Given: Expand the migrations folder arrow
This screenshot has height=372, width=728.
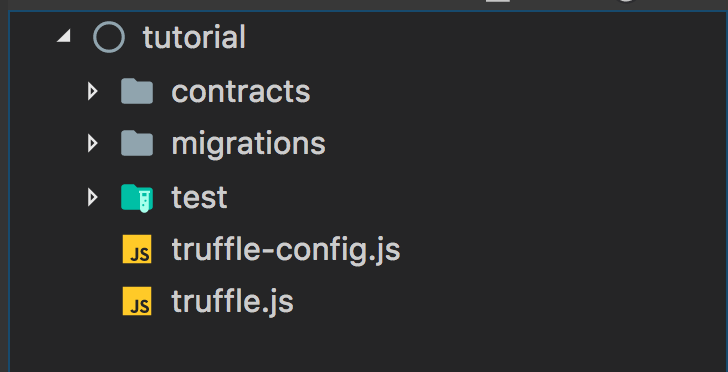Looking at the screenshot, I should [92, 144].
